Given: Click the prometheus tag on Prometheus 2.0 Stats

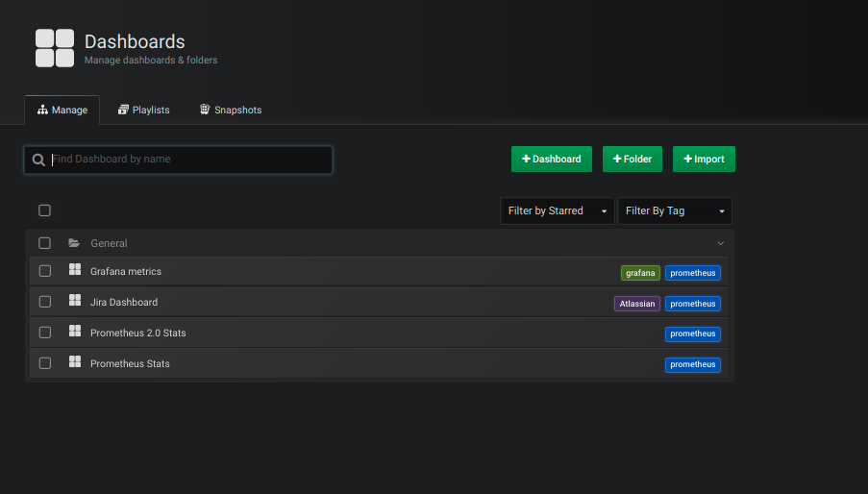Looking at the screenshot, I should tap(692, 333).
